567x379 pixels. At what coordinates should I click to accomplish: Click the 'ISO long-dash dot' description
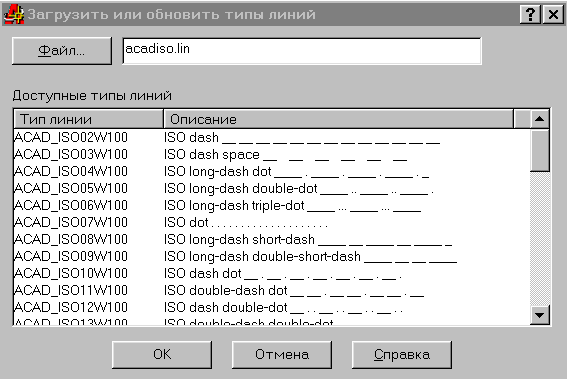click(297, 172)
